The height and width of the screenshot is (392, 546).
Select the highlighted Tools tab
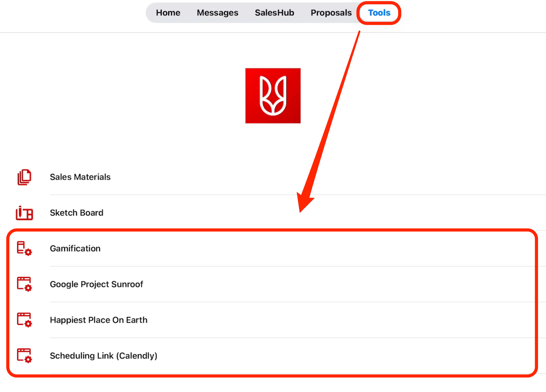point(379,13)
